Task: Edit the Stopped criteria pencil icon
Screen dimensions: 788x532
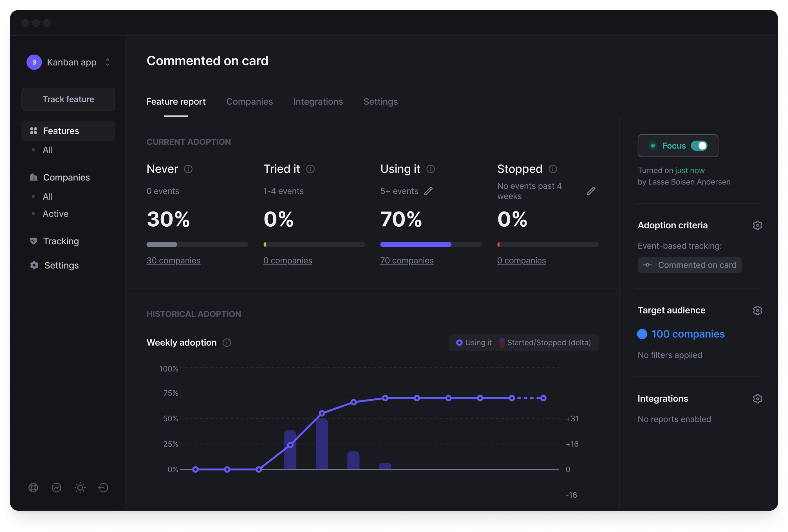Action: tap(591, 191)
